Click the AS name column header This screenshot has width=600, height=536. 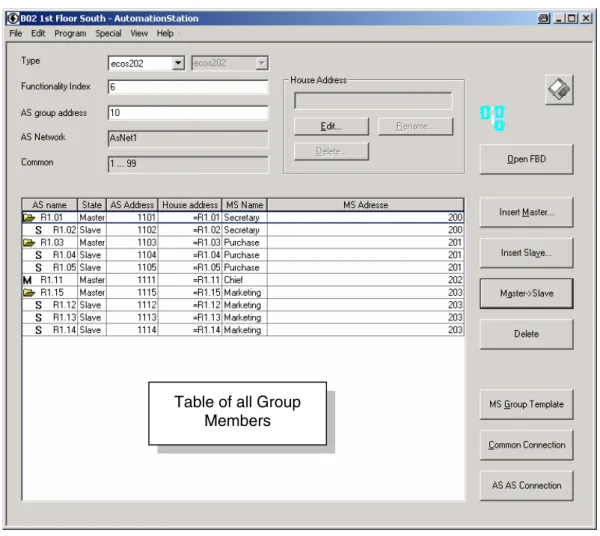49,205
